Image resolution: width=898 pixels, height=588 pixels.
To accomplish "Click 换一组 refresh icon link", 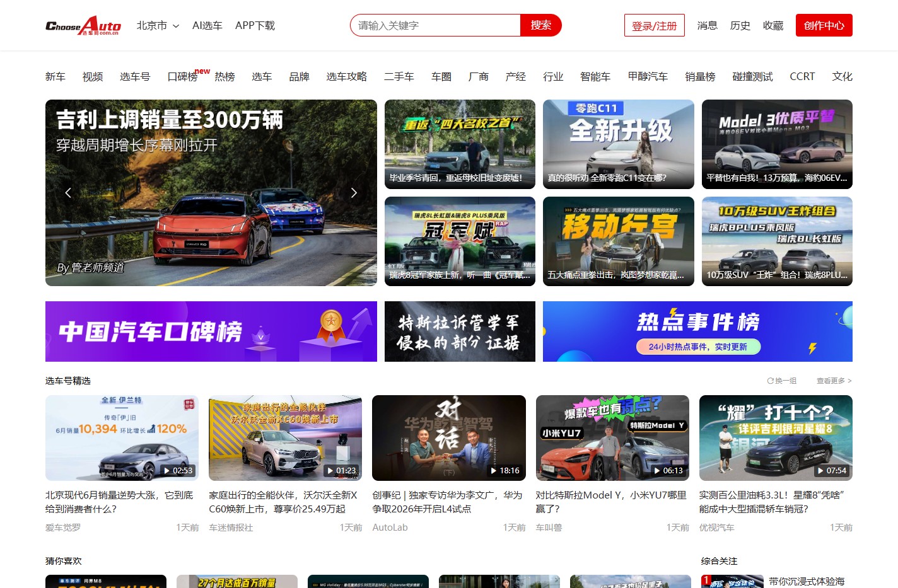I will point(781,381).
